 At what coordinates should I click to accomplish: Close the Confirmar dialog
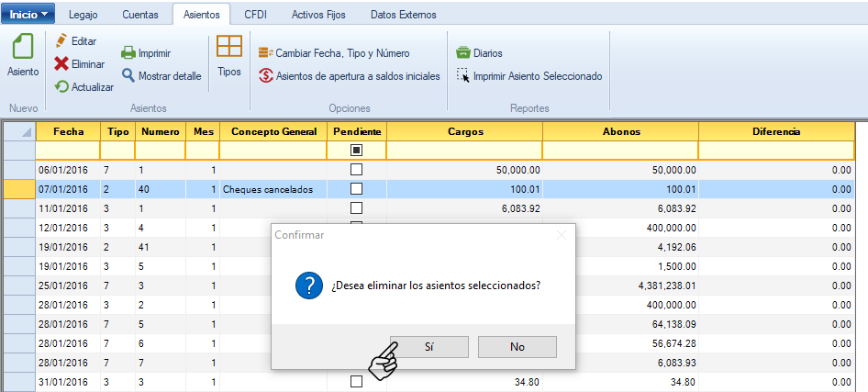click(562, 235)
